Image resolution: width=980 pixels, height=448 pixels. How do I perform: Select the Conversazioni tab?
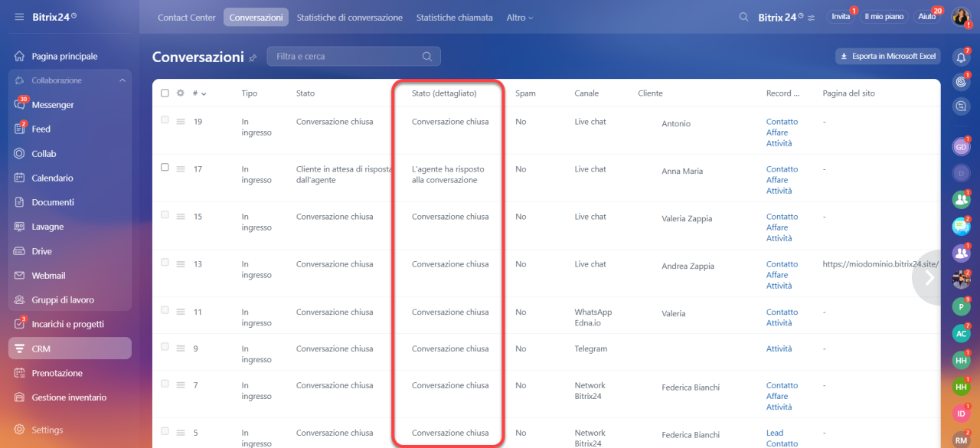click(x=256, y=18)
